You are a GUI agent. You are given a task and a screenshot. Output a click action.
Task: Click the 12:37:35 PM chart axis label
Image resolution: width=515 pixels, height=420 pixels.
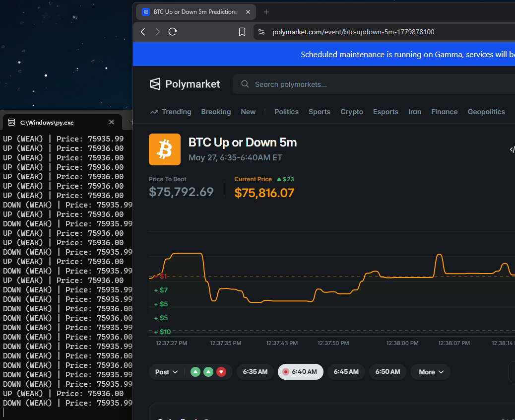225,343
